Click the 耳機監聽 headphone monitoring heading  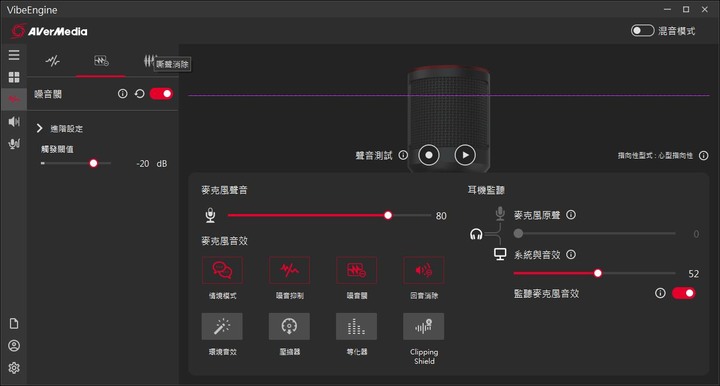(x=486, y=190)
